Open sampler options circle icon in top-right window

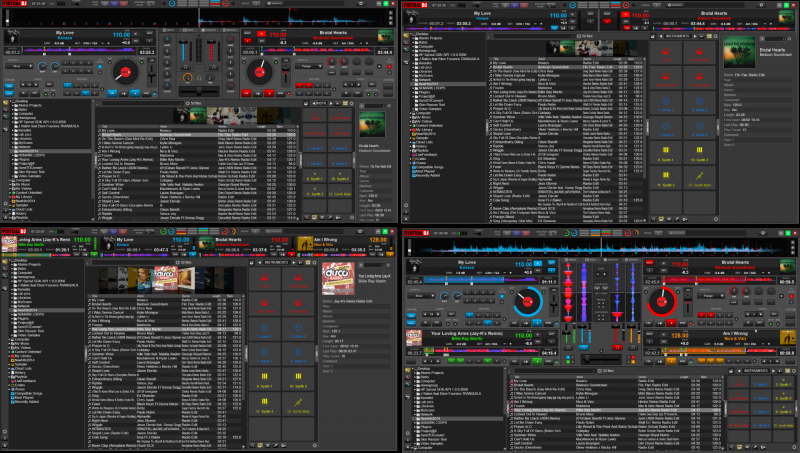(x=715, y=37)
